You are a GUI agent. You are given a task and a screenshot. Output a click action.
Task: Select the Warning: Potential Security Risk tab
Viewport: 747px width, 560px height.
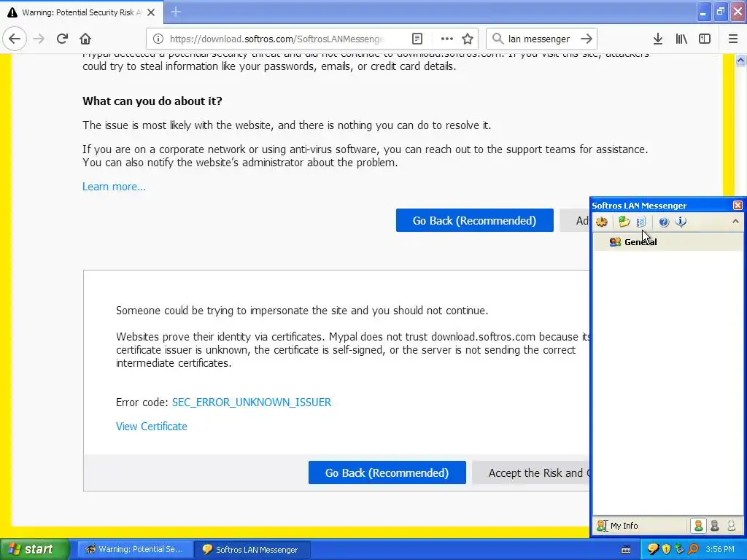[x=82, y=12]
